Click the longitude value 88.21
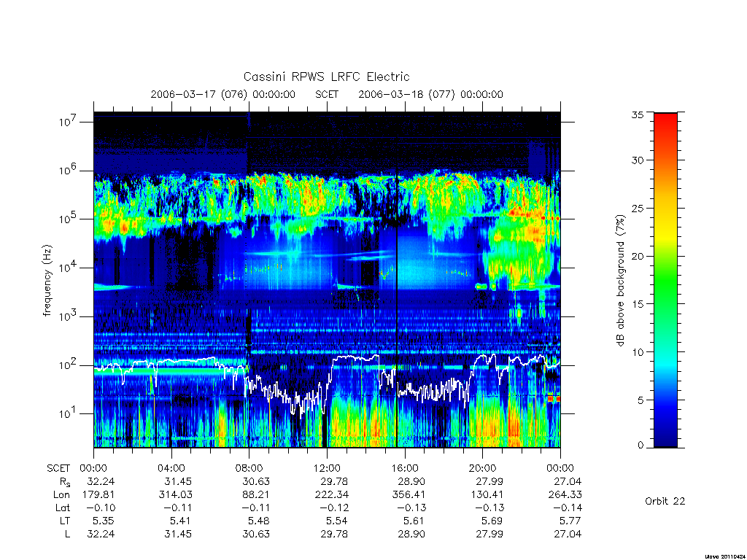The width and height of the screenshot is (747, 560). coord(256,495)
